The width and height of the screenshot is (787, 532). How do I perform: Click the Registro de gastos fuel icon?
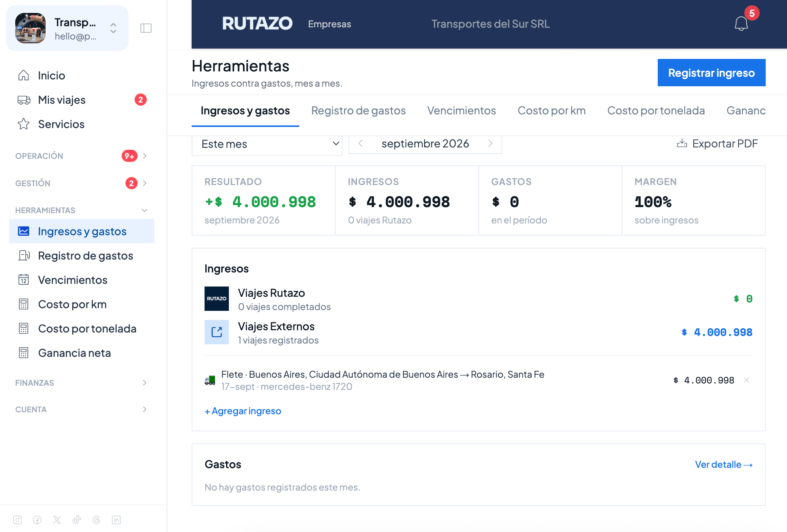pos(24,255)
